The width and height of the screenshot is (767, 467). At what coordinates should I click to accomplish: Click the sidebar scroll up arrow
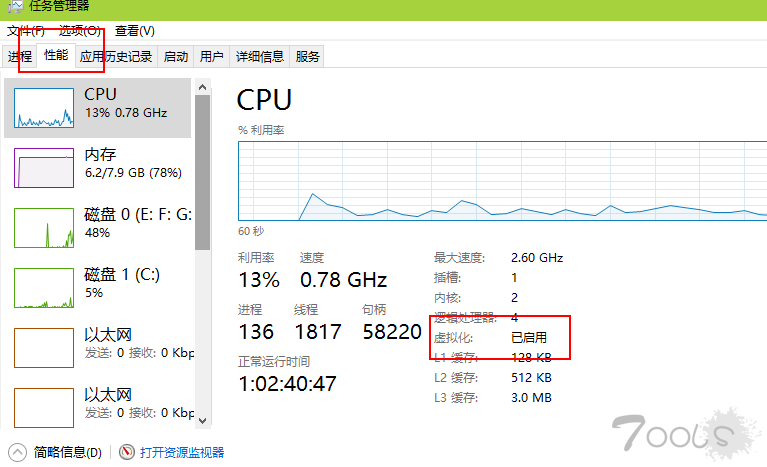point(203,88)
